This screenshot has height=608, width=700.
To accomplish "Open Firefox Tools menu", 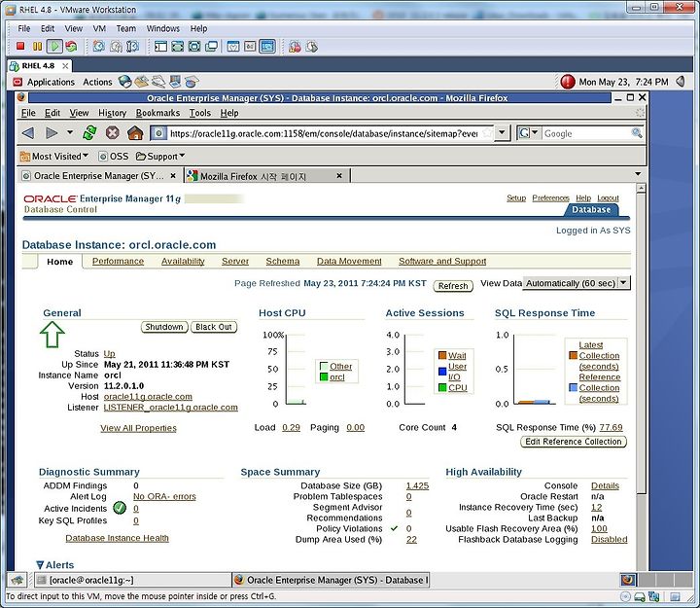I will (x=199, y=113).
